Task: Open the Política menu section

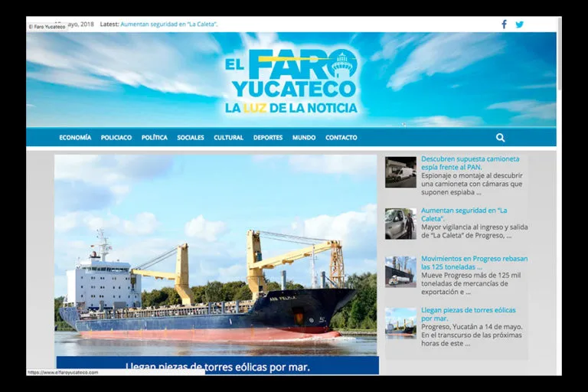Action: (x=155, y=138)
